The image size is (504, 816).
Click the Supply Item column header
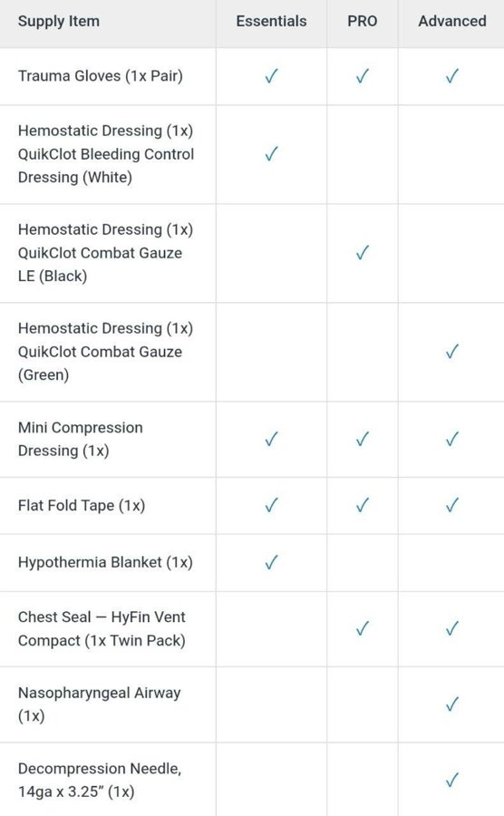[x=59, y=22]
